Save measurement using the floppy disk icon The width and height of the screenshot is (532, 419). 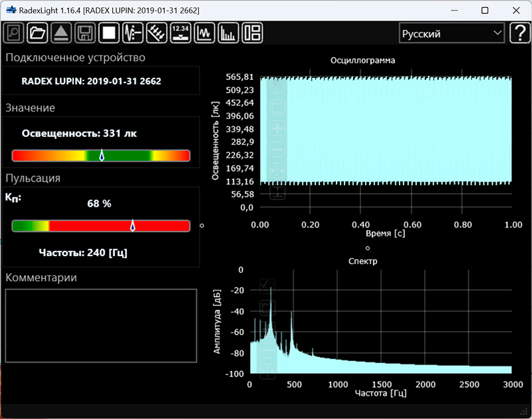(x=84, y=33)
